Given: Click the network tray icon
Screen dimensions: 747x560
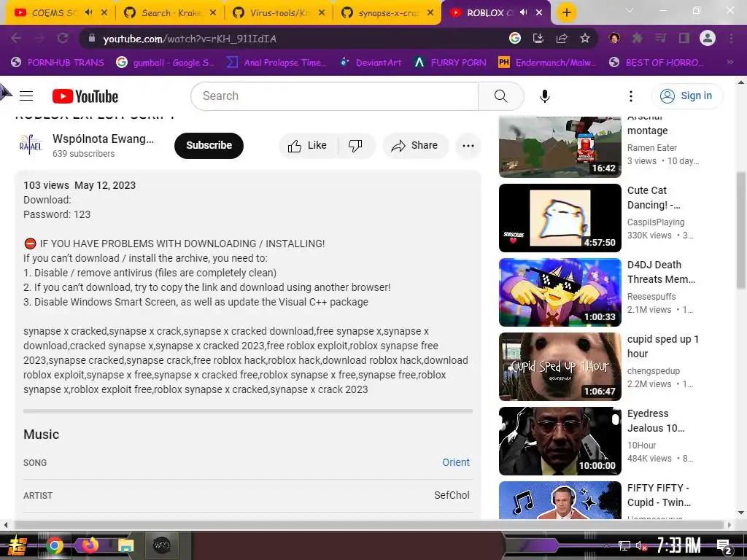Looking at the screenshot, I should point(624,546).
